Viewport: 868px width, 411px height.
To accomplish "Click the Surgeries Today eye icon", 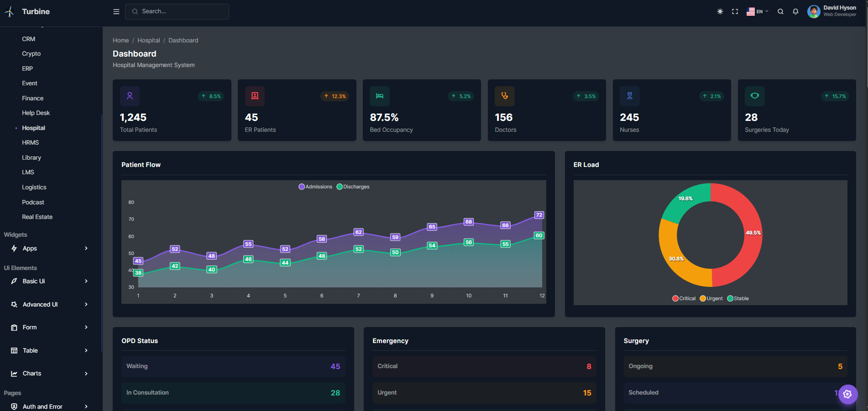I will click(x=754, y=96).
